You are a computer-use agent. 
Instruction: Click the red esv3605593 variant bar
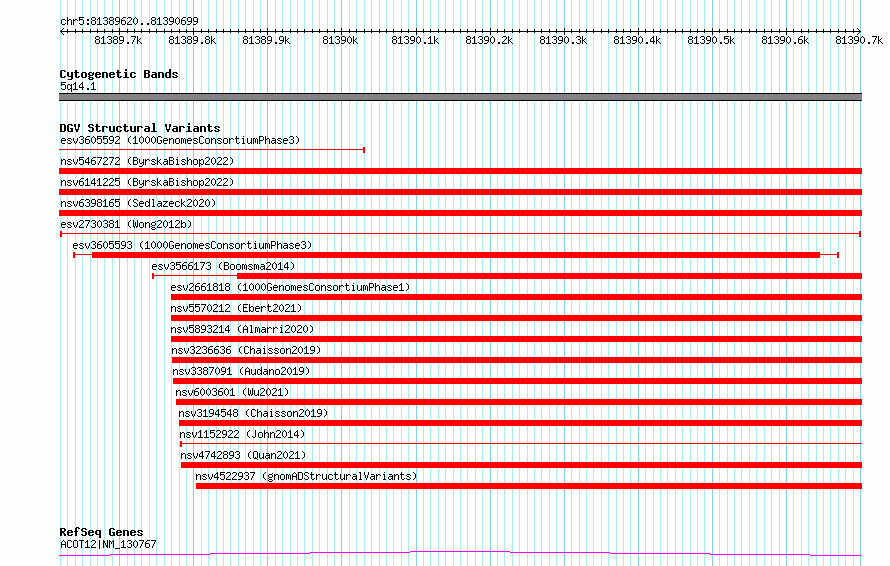[x=456, y=255]
